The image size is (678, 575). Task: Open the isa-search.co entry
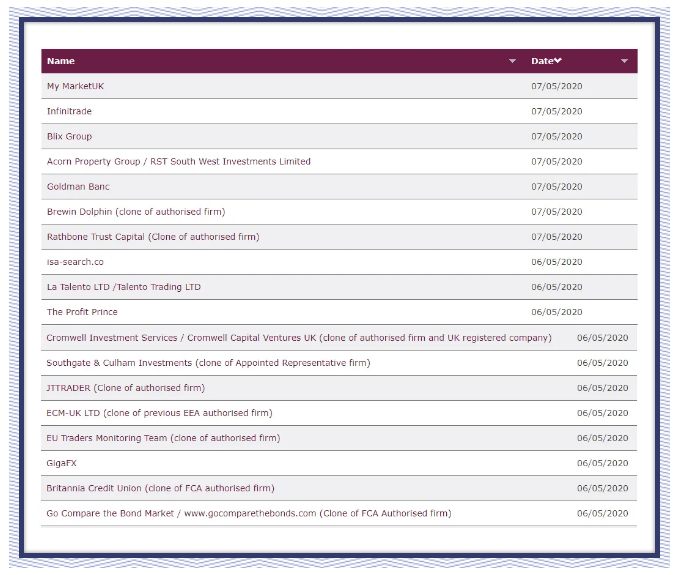point(75,262)
